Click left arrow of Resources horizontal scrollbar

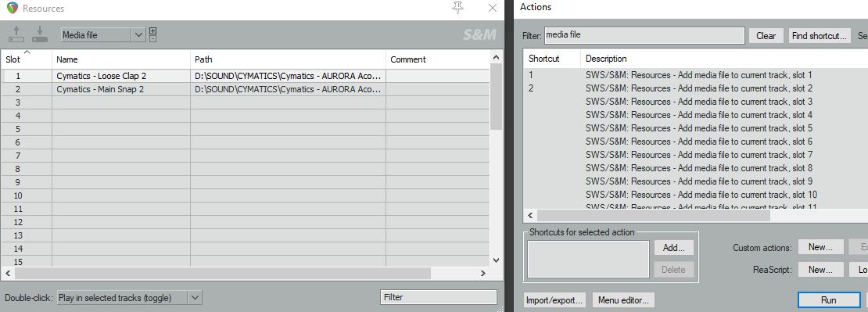[x=8, y=273]
